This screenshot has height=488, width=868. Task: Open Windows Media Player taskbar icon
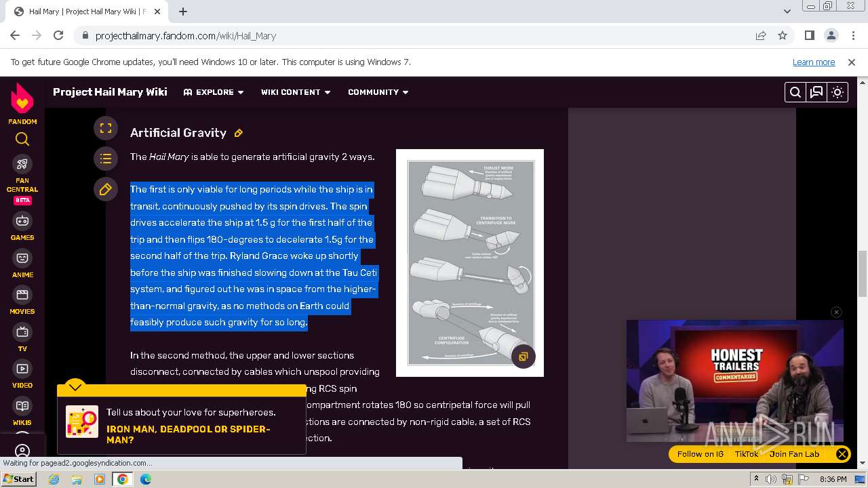tap(100, 479)
